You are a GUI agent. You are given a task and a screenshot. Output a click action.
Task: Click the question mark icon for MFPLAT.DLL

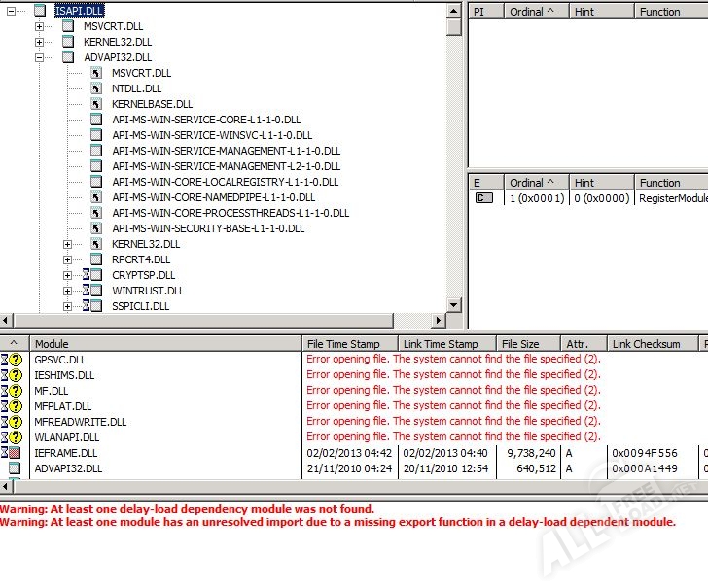(x=15, y=406)
